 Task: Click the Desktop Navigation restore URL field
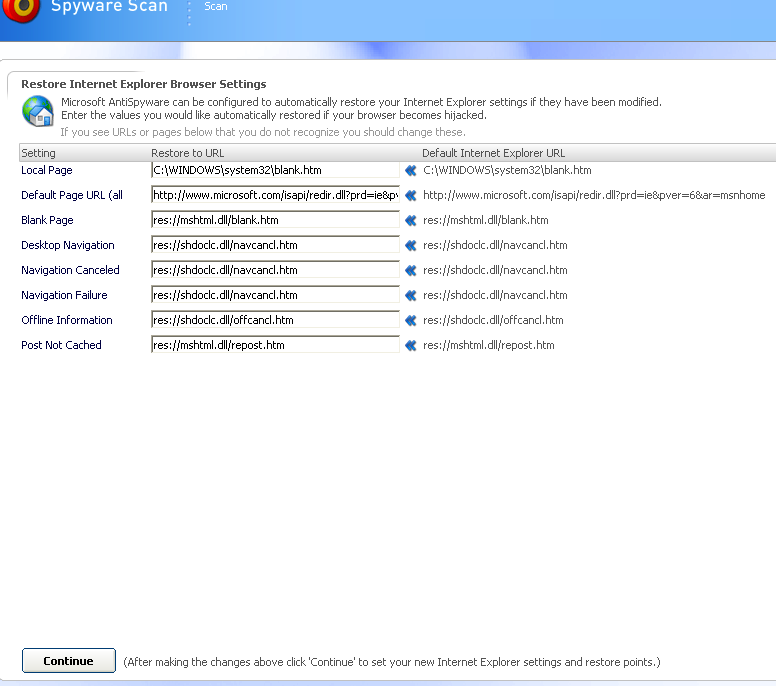(275, 245)
